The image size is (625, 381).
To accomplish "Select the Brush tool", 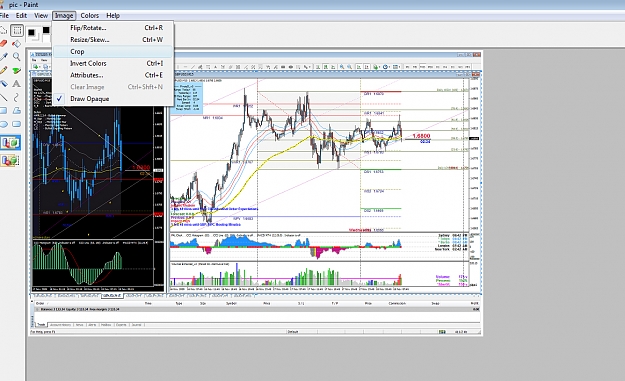I will coord(16,71).
